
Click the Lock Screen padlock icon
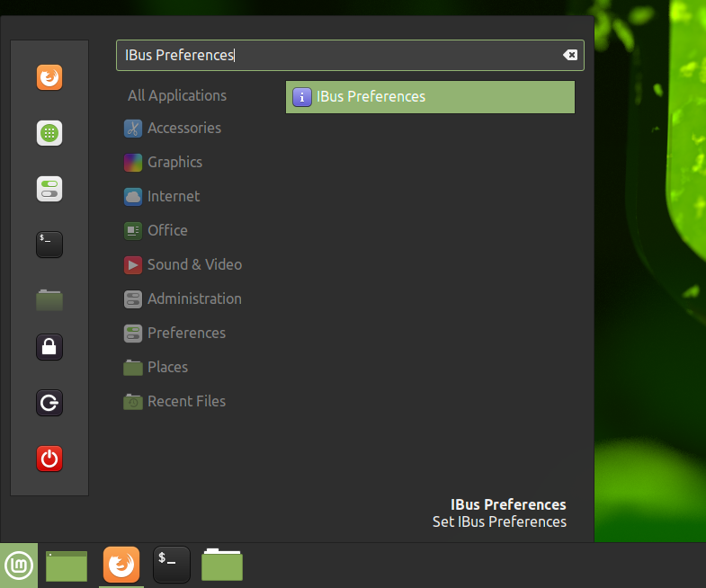49,347
